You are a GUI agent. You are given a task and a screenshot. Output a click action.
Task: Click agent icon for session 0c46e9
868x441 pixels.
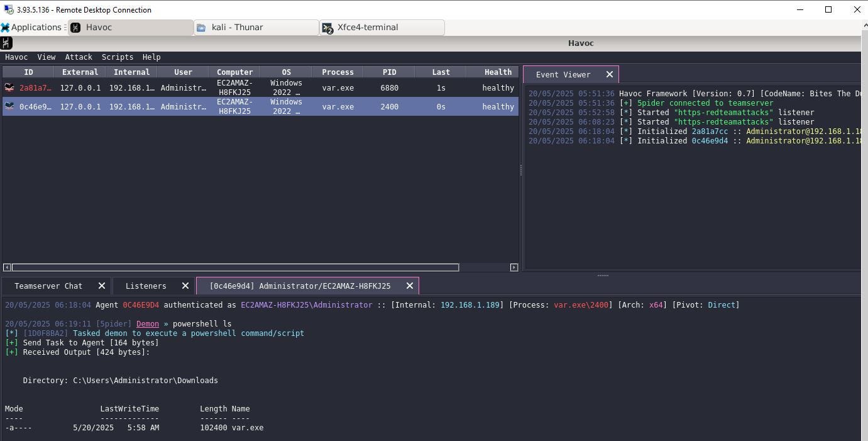[x=9, y=106]
